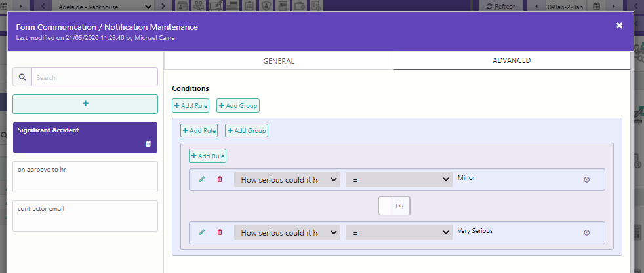Viewport: 644px width, 273px height.
Task: Switch to the ADVANCED tab
Action: pyautogui.click(x=512, y=61)
